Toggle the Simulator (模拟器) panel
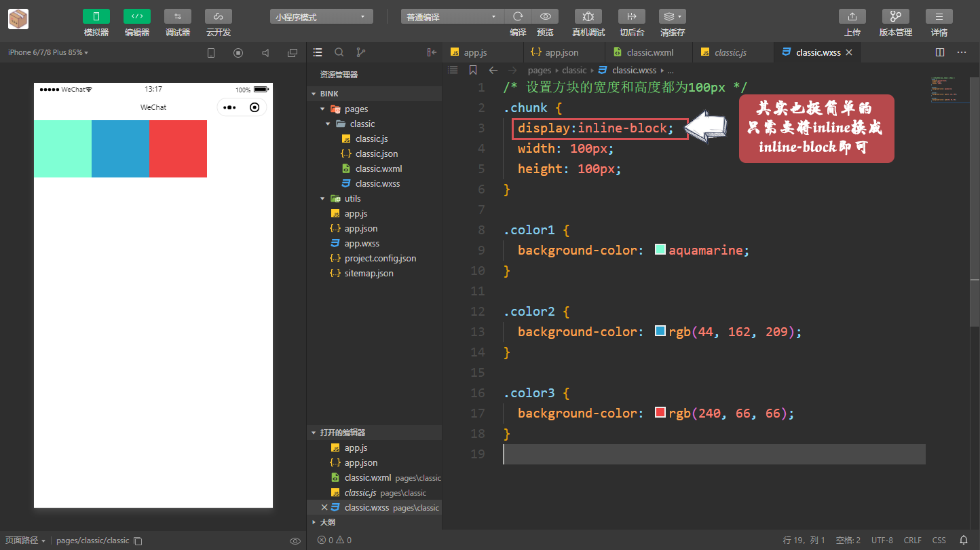This screenshot has height=550, width=980. click(96, 16)
